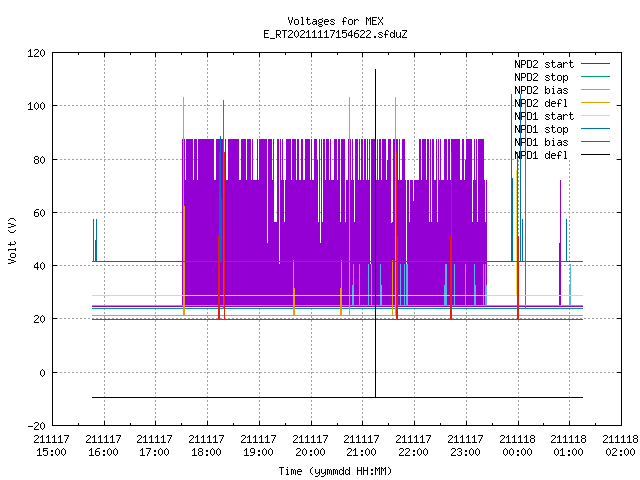This screenshot has width=640, height=480.
Task: Click the 'NPD1 bias' legend label
Action: (x=541, y=142)
